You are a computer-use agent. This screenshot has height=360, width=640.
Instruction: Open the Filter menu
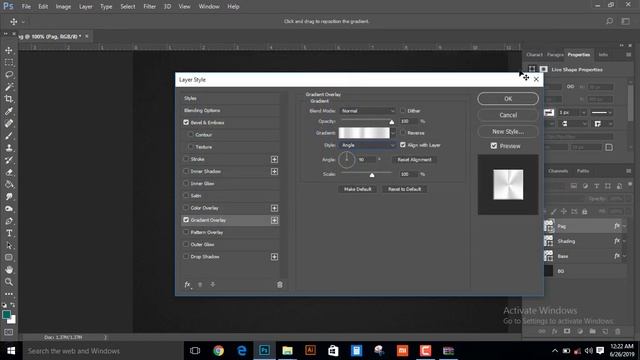click(x=149, y=7)
